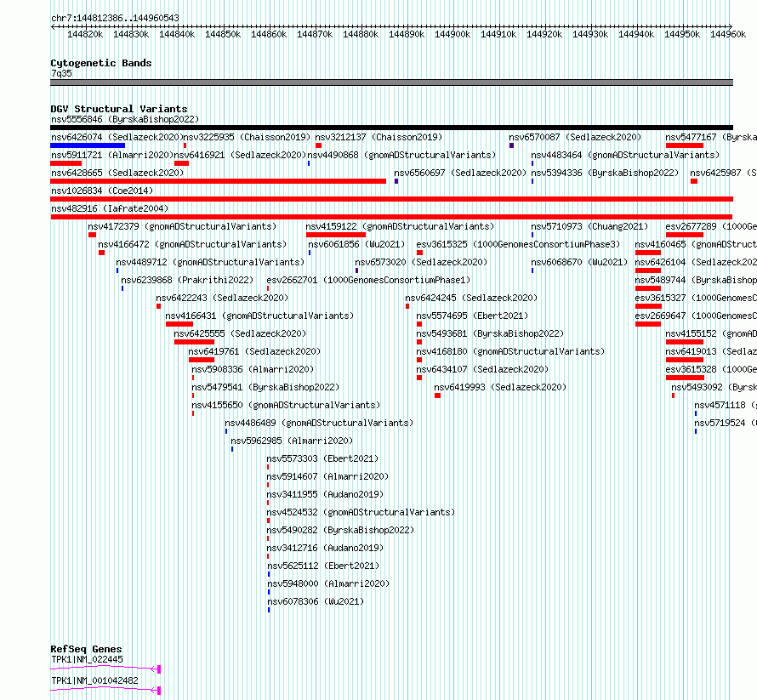Screen dimensions: 757x700
Task: Click the Cytogenetic Bands track title
Action: click(101, 63)
